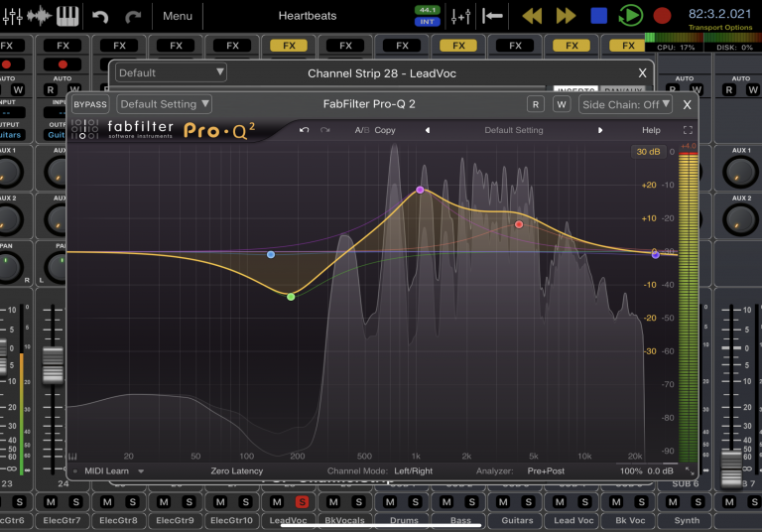Mute the ElecGtr7 channel
This screenshot has width=762, height=532.
(51, 502)
